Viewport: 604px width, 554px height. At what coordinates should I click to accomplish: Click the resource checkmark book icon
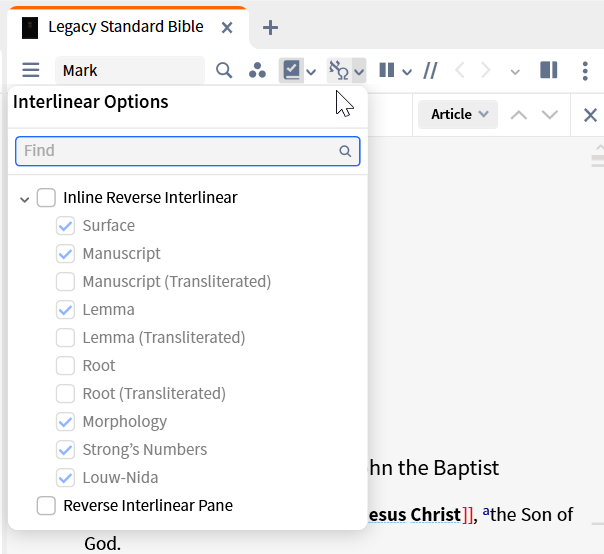[x=292, y=70]
